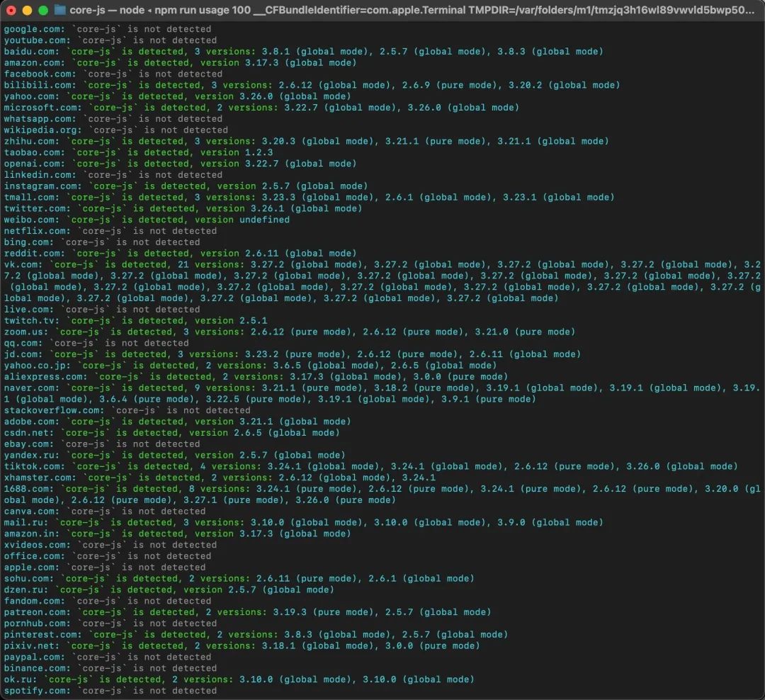
Task: Click the tmall.com 3 versions line
Action: [310, 198]
